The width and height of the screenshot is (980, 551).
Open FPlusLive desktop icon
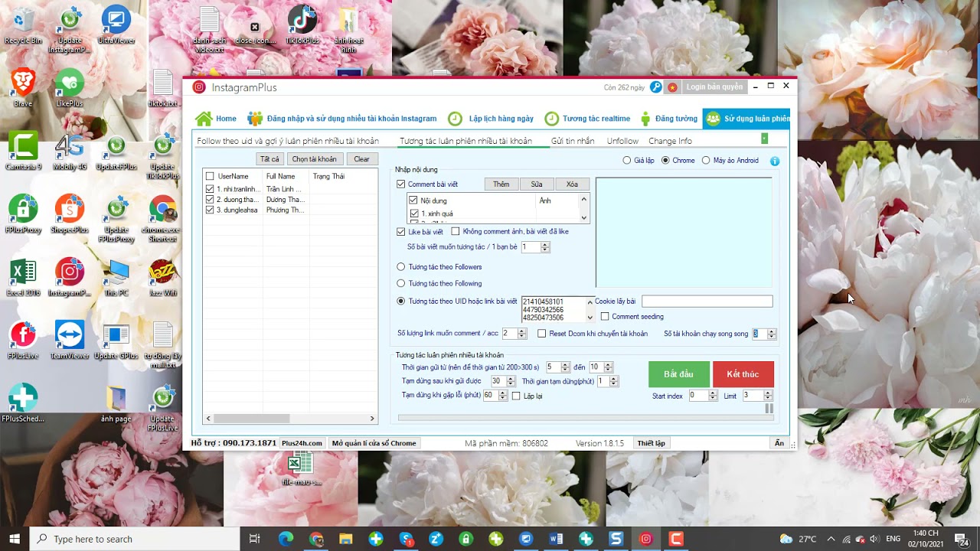pyautogui.click(x=23, y=340)
